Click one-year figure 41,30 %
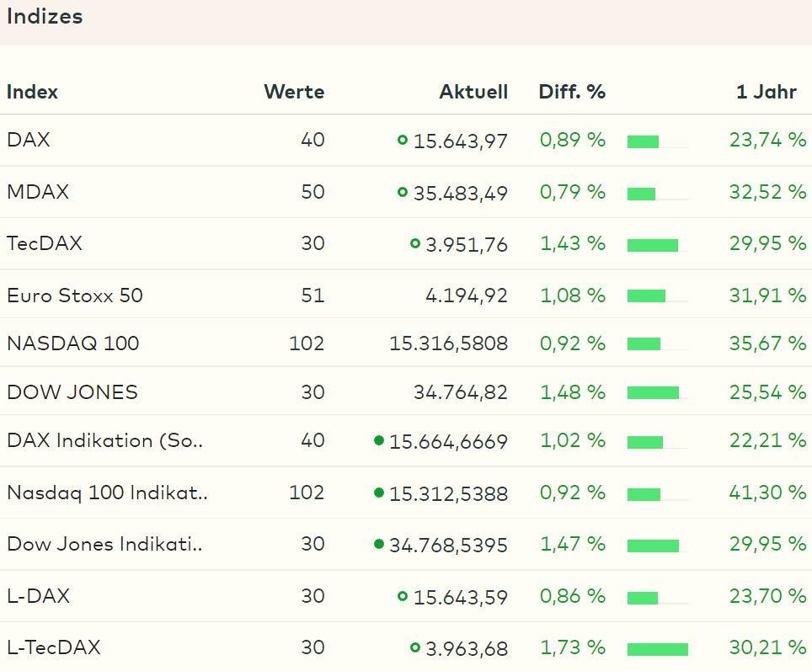 pos(768,493)
